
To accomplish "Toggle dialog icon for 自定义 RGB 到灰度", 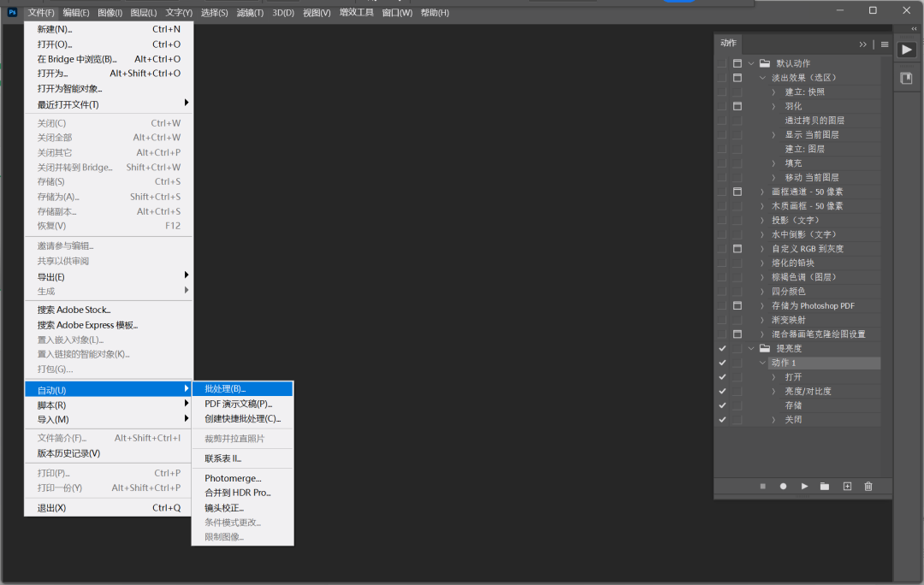I will pos(737,249).
